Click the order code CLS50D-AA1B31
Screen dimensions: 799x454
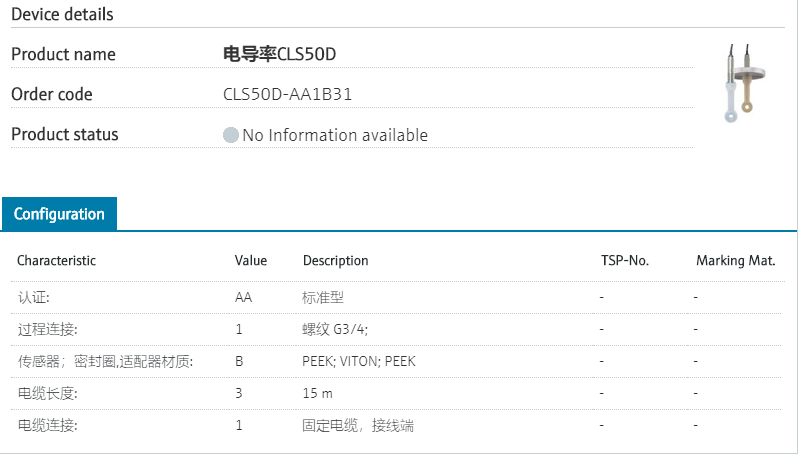[287, 95]
